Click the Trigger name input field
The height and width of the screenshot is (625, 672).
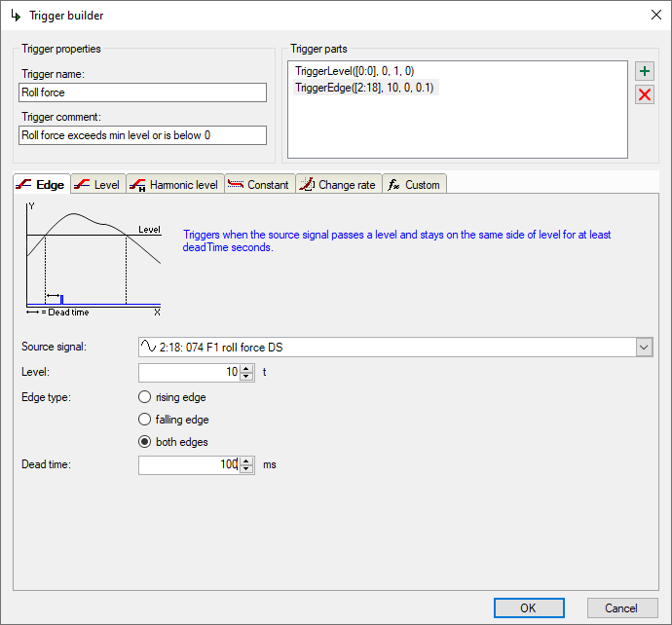[x=142, y=92]
